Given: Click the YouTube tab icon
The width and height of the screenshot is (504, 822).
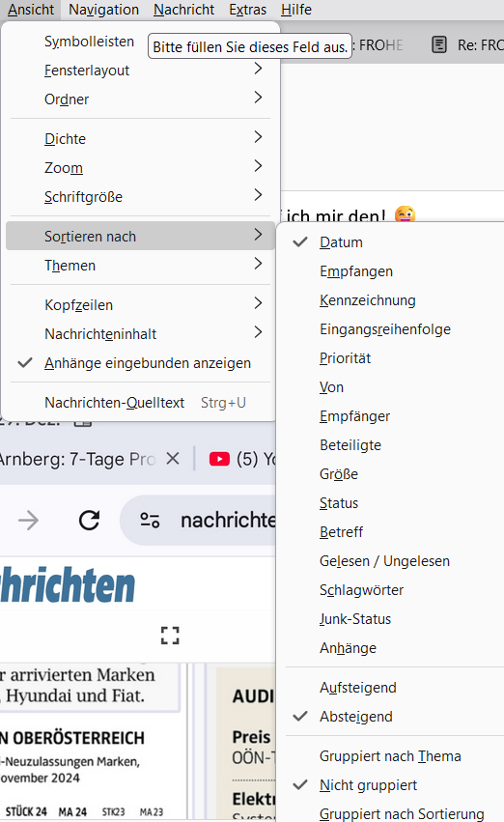Looking at the screenshot, I should pyautogui.click(x=219, y=459).
